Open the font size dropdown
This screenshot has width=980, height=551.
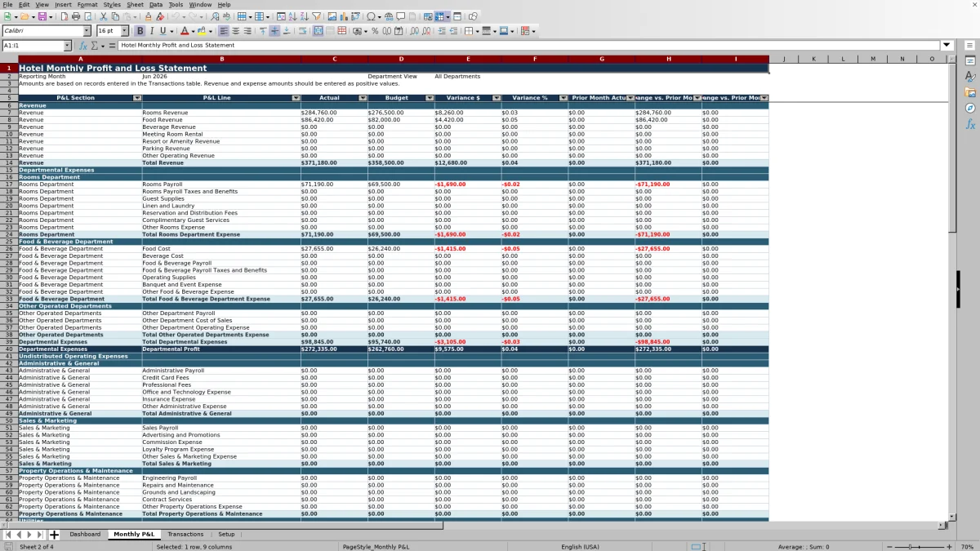tap(124, 31)
